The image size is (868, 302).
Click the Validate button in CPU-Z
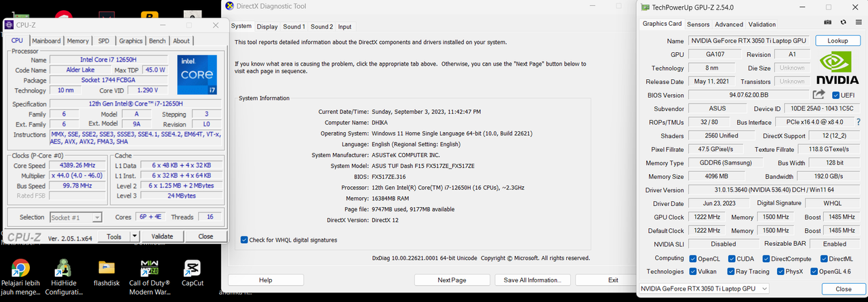tap(162, 236)
